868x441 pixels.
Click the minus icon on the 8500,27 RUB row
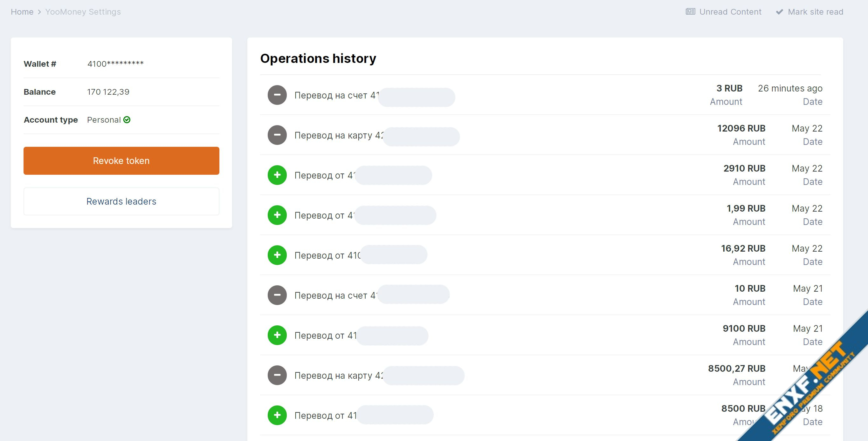point(277,375)
